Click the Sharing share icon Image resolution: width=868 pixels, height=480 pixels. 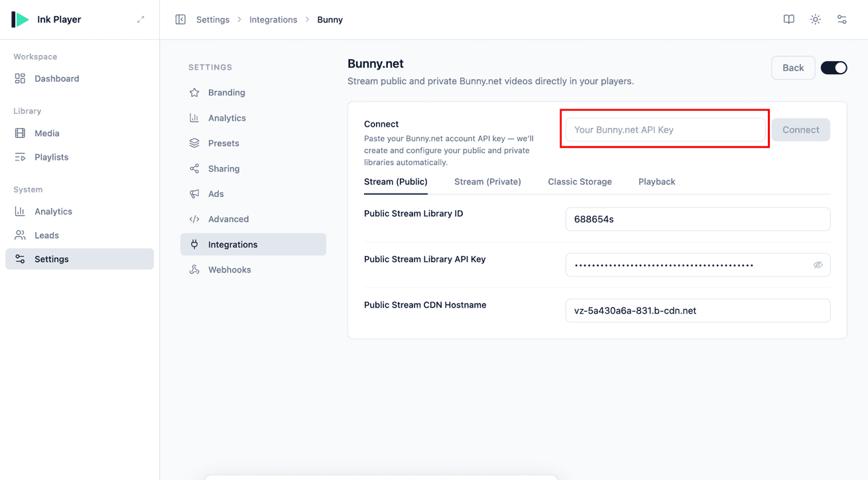(194, 168)
